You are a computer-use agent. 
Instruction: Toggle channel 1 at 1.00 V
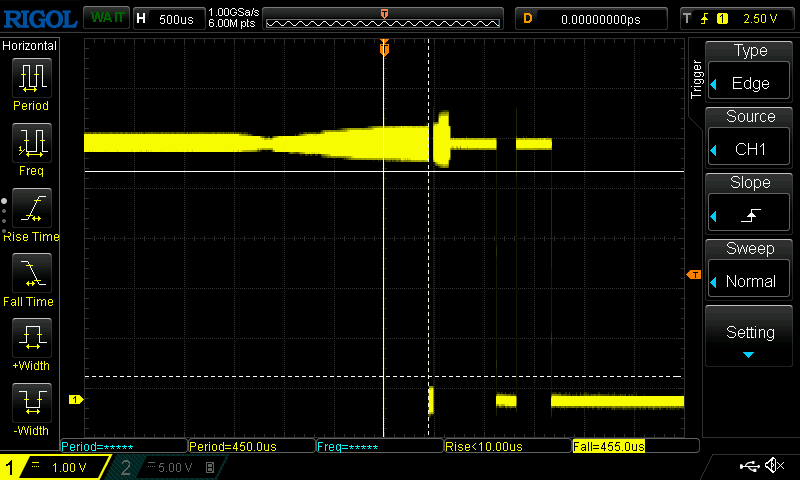click(x=55, y=467)
